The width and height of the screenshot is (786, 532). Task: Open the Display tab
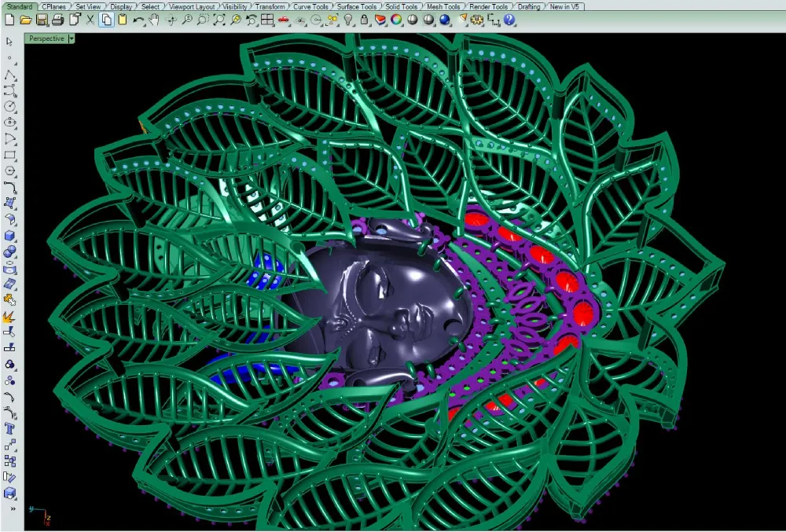121,6
